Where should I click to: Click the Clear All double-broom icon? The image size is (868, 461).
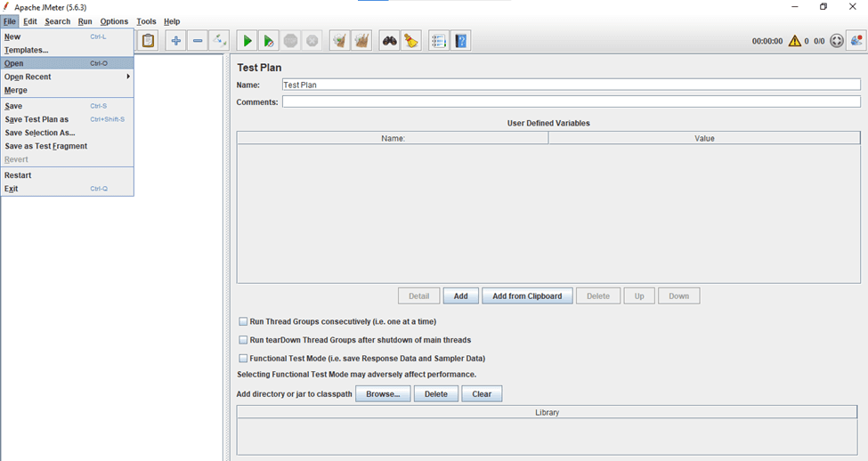click(361, 40)
